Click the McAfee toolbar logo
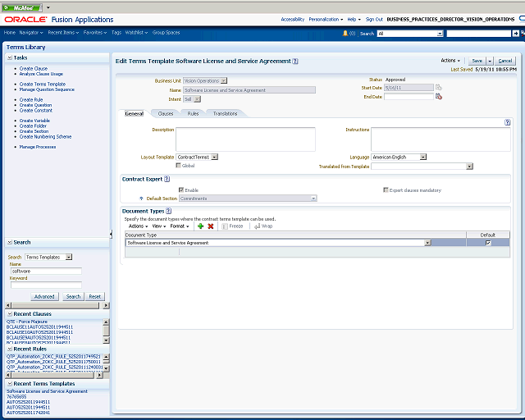This screenshot has width=525, height=420. (x=22, y=7)
